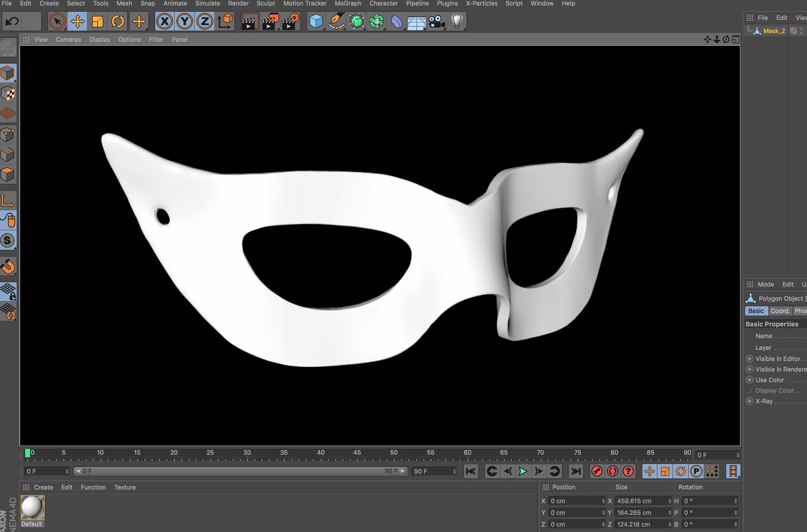The height and width of the screenshot is (532, 807).
Task: Open viewport Filter menu
Action: pyautogui.click(x=156, y=39)
